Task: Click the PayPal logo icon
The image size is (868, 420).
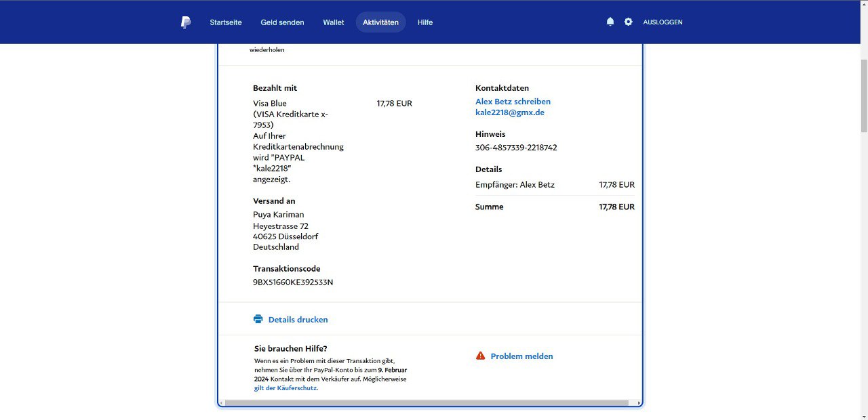Action: click(186, 22)
